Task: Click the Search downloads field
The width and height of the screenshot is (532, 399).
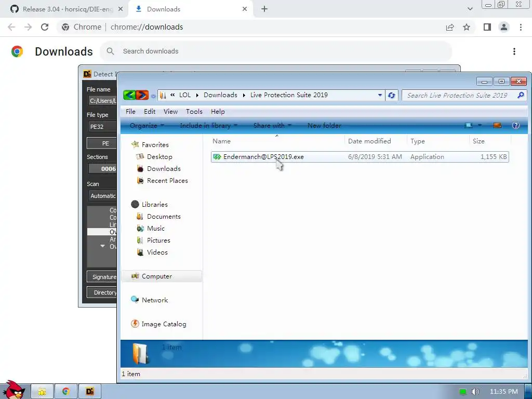Action: coord(276,51)
